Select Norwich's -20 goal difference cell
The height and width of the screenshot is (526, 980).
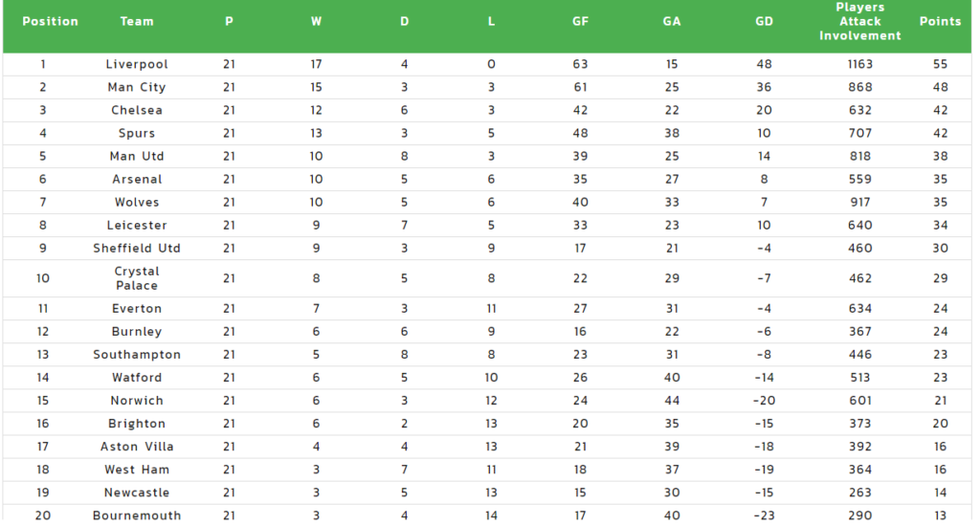(x=764, y=401)
